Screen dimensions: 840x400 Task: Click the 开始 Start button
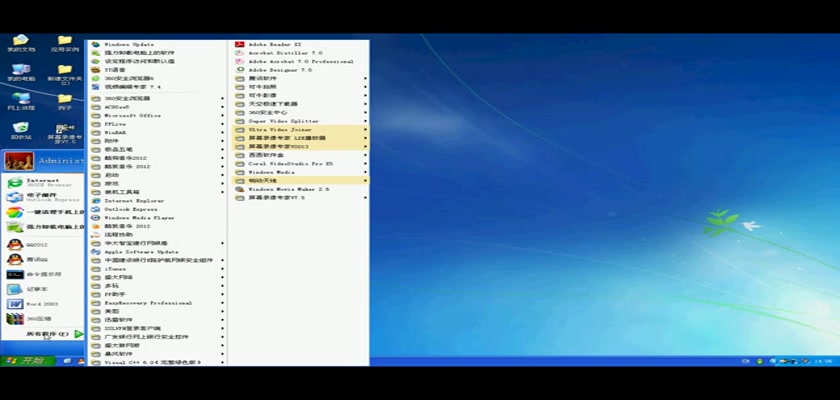point(28,361)
